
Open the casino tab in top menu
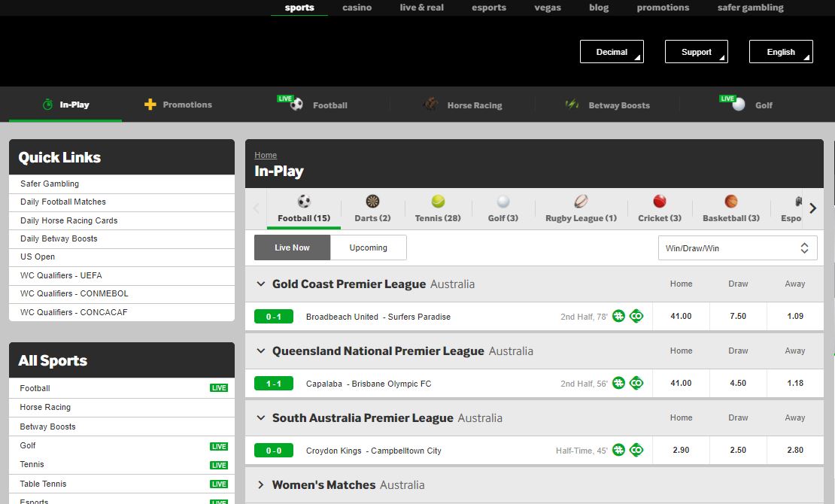click(357, 8)
